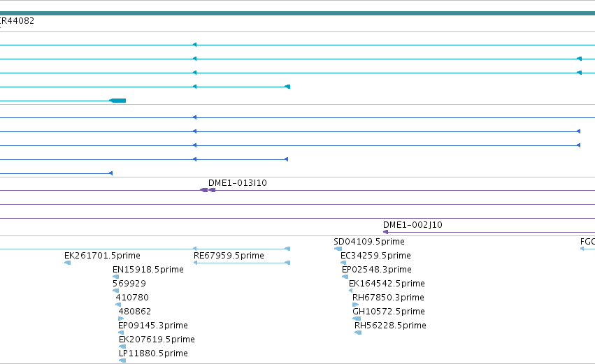Click the SD04109.5prime label
This screenshot has width=595, height=364.
coord(369,242)
